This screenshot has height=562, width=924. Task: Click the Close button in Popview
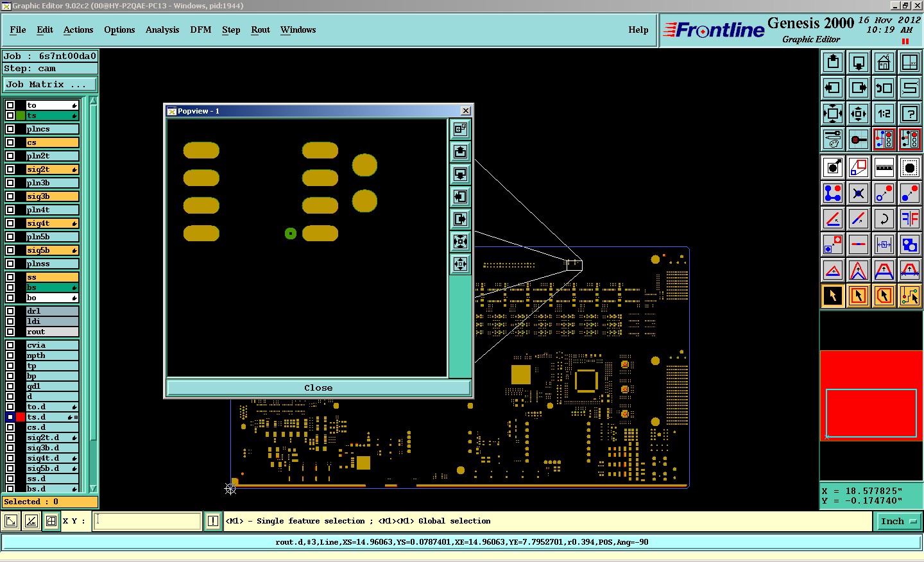[318, 387]
